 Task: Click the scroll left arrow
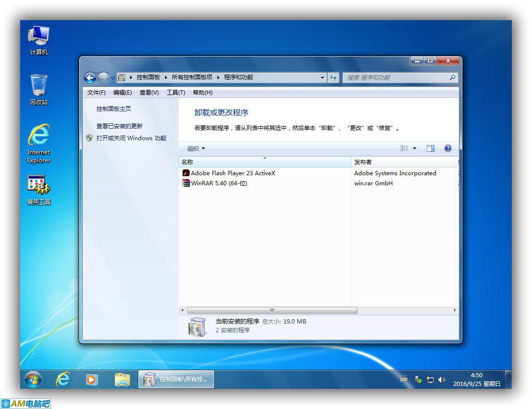pos(182,310)
